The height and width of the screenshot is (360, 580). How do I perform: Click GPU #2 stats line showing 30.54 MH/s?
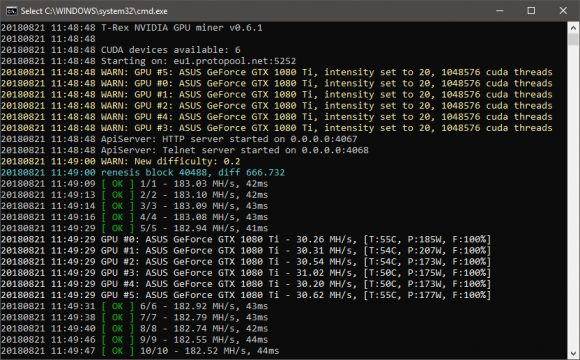coord(246,262)
